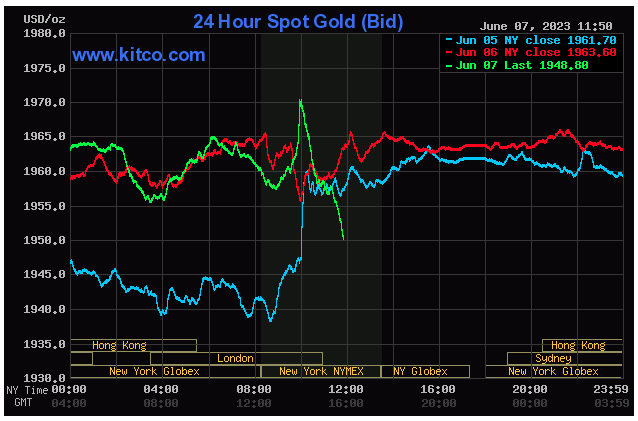Click the green line's peak near 1970

coord(300,100)
